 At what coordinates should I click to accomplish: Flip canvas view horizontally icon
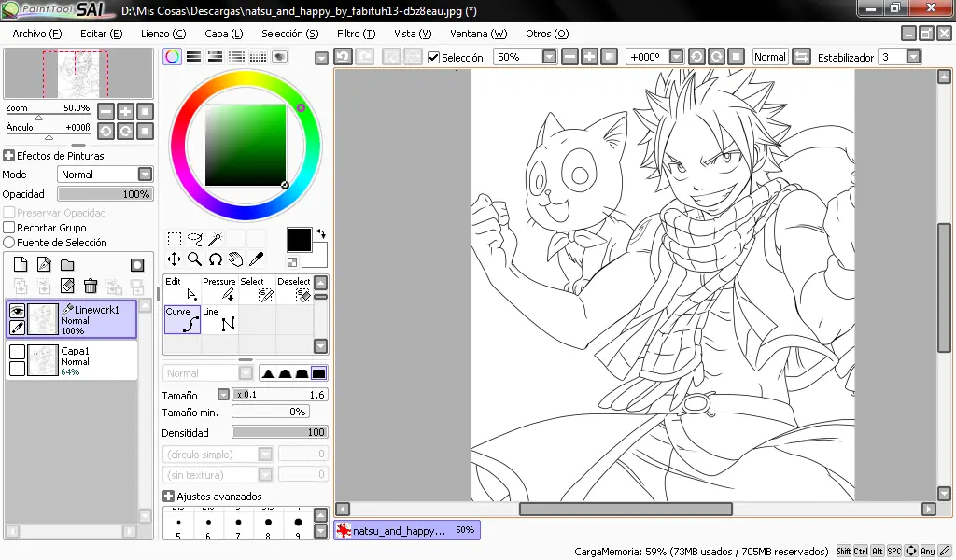(x=801, y=57)
